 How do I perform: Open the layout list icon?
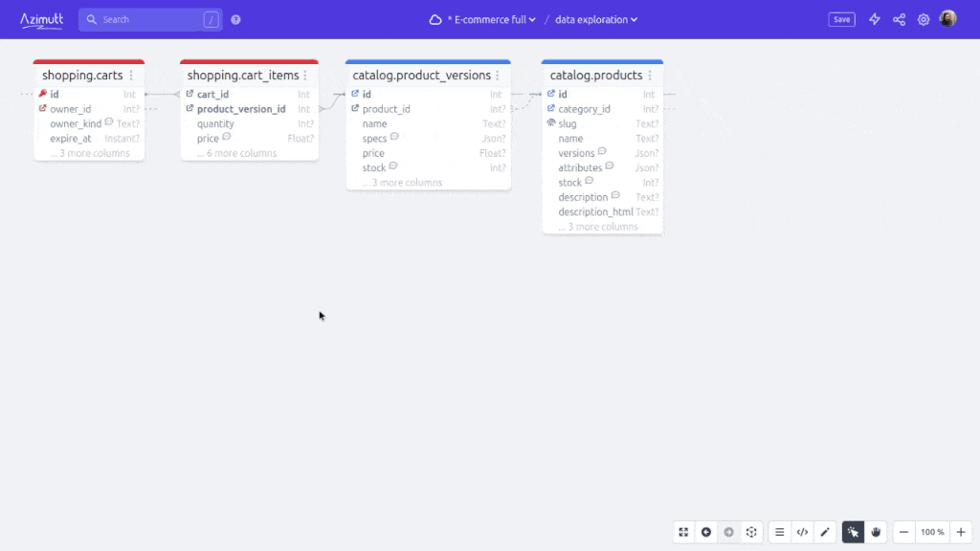[x=780, y=532]
